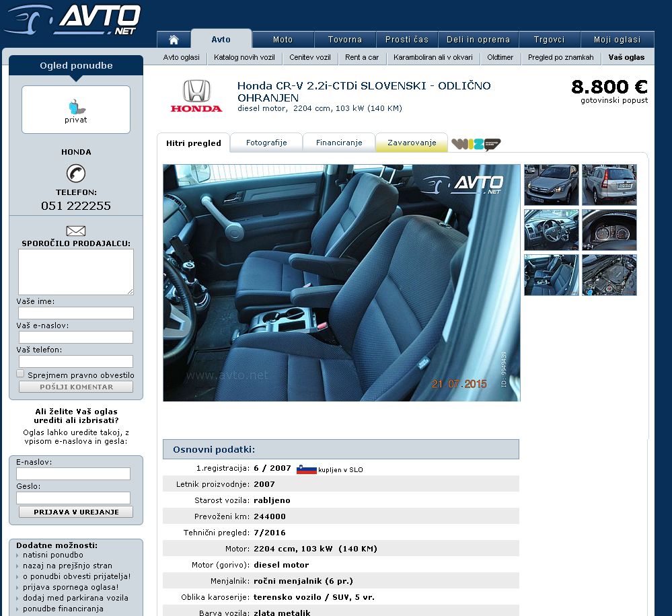The height and width of the screenshot is (616, 672).
Task: Click the Vaše ime input field
Action: pos(76,313)
